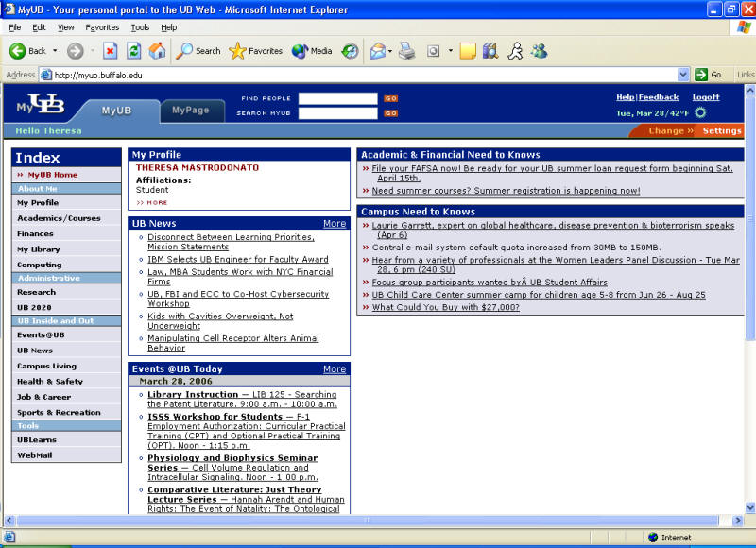Open the History toolbar icon

click(350, 51)
